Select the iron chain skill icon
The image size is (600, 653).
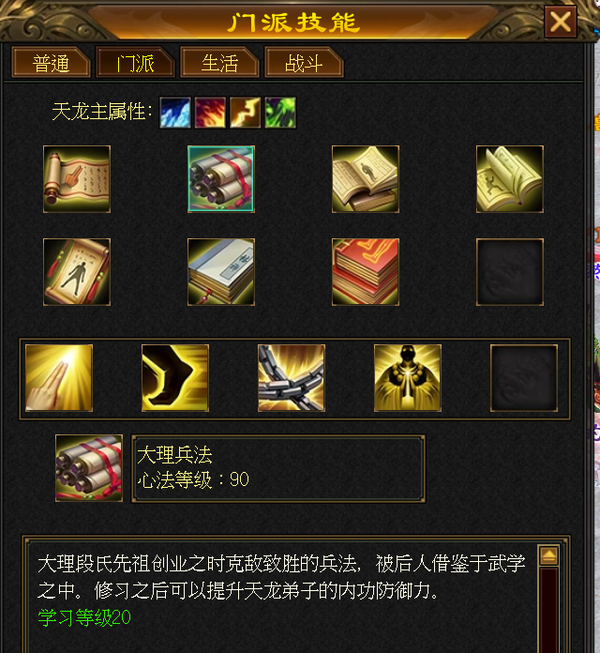click(291, 378)
